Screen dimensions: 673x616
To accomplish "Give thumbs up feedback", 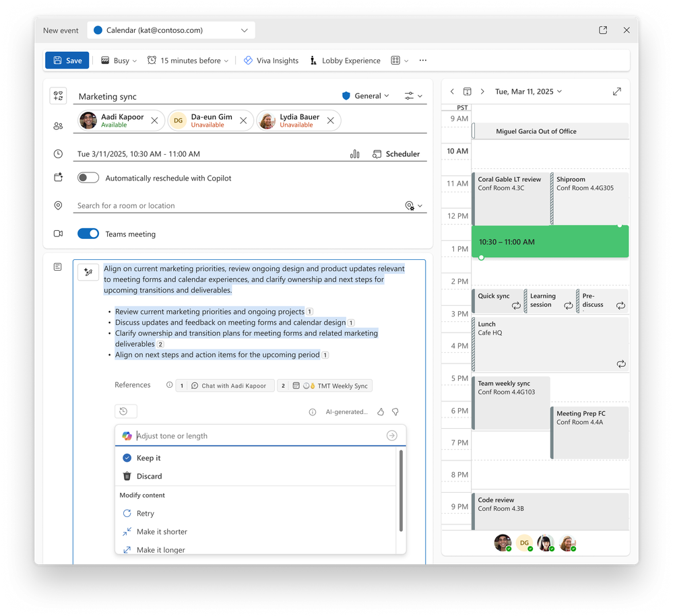I will coord(381,412).
